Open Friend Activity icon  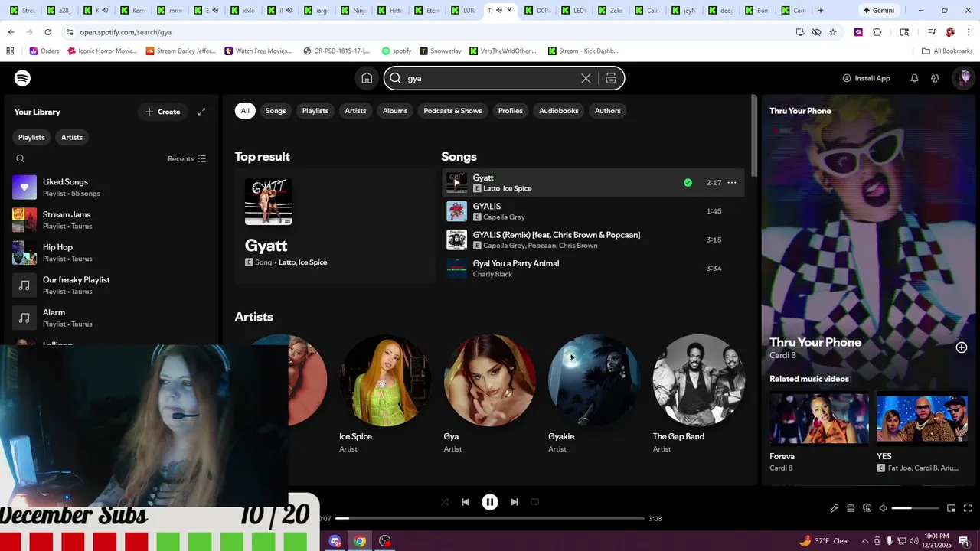click(x=935, y=78)
